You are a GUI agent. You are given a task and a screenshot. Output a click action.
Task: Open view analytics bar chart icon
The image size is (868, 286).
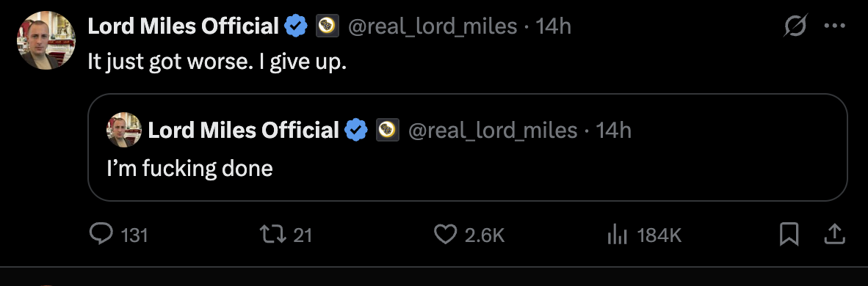pyautogui.click(x=618, y=235)
